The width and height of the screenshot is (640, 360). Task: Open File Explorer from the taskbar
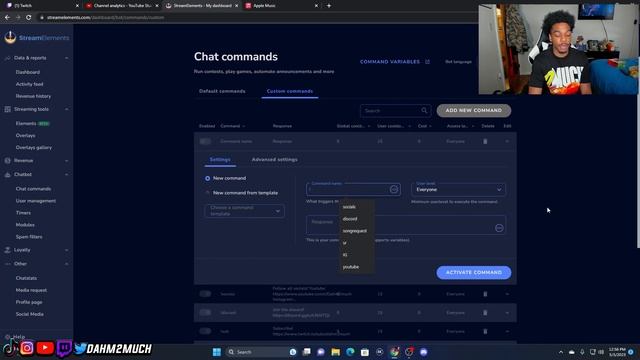[x=336, y=352]
